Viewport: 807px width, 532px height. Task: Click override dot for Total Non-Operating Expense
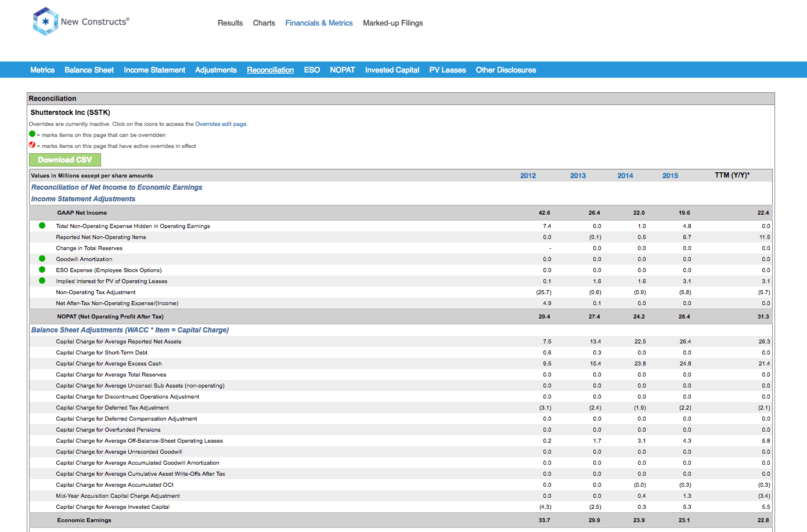click(x=42, y=226)
